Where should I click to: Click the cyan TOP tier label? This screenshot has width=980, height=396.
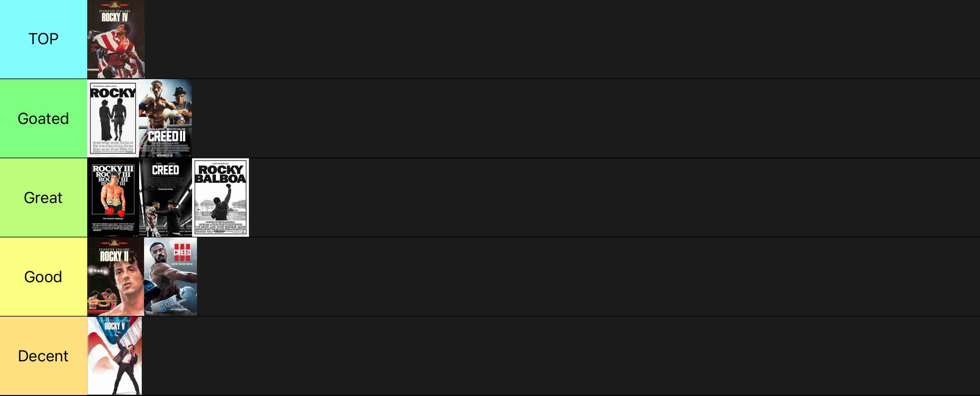click(43, 39)
